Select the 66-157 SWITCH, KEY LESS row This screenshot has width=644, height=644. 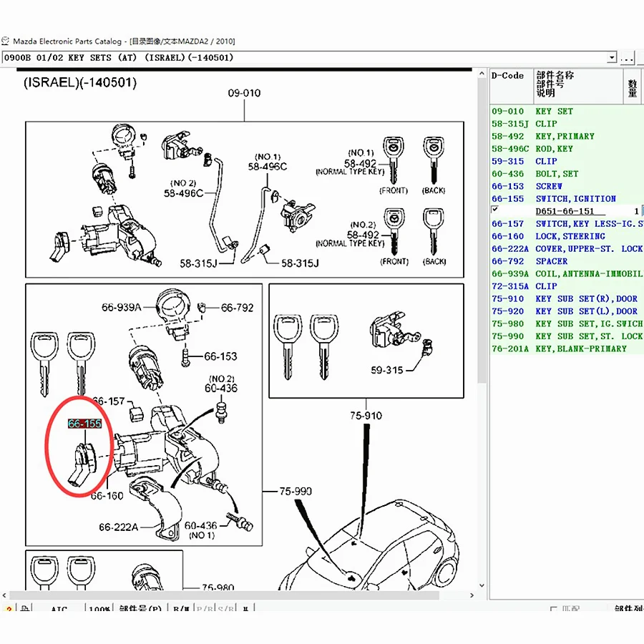pos(567,224)
